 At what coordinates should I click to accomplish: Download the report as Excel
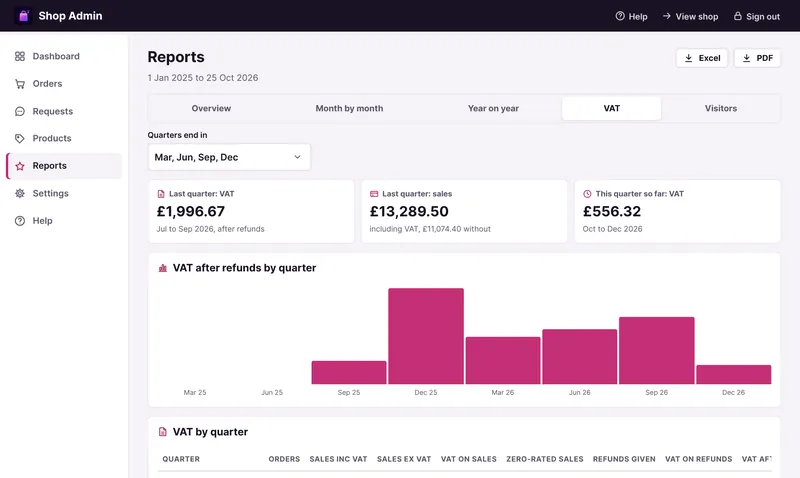(702, 58)
